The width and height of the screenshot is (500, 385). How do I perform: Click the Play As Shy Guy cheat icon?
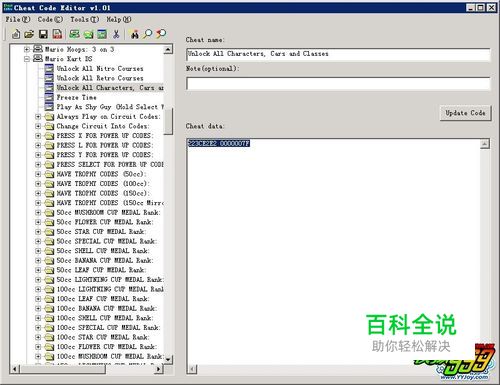coord(49,107)
